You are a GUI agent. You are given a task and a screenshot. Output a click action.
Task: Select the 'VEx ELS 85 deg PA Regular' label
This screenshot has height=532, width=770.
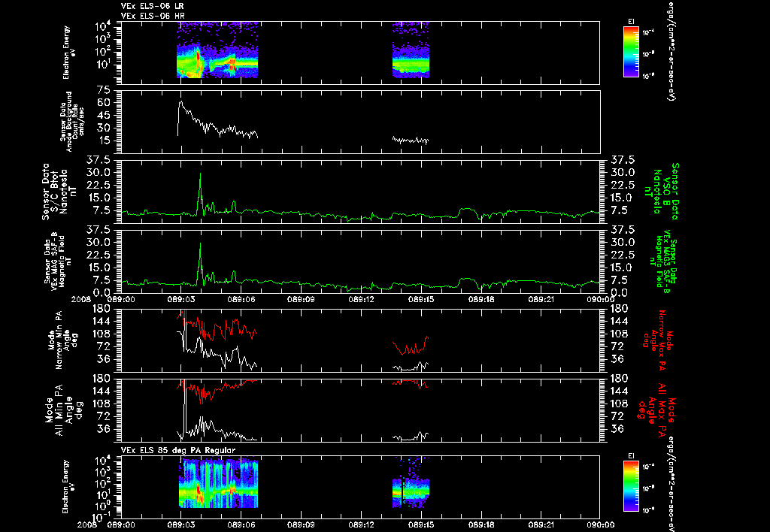178,450
